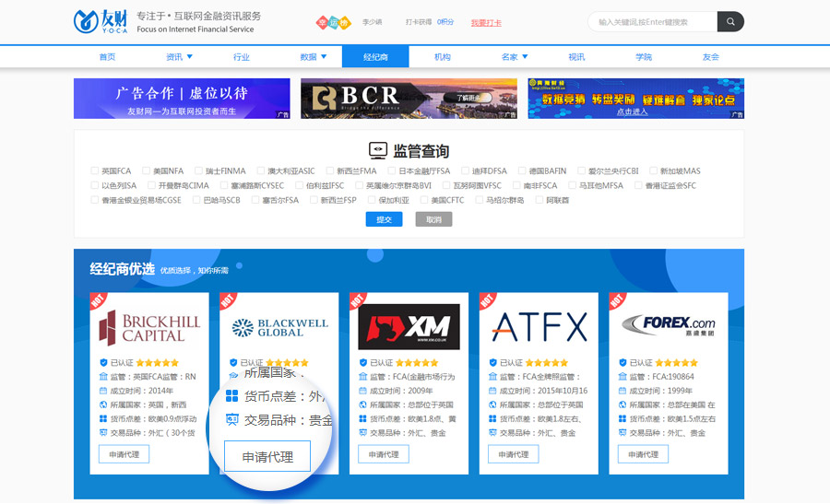Click the red 我要打卡 link

tap(486, 22)
